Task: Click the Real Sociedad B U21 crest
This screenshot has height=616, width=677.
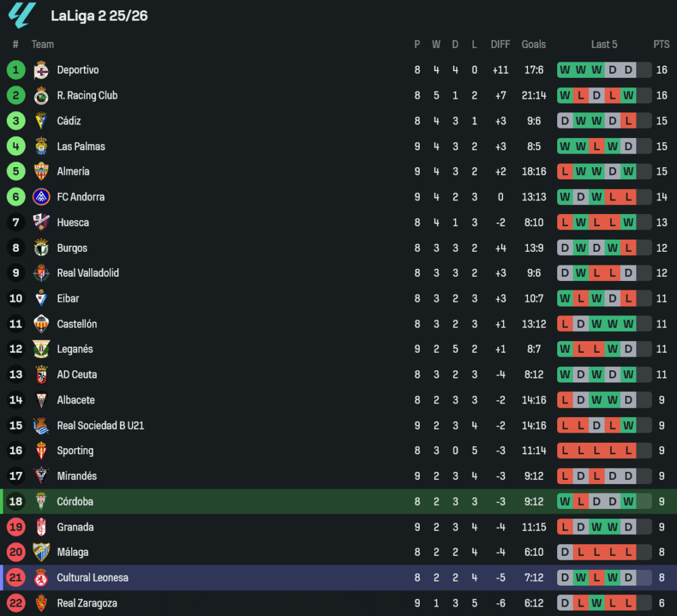Action: click(x=41, y=426)
